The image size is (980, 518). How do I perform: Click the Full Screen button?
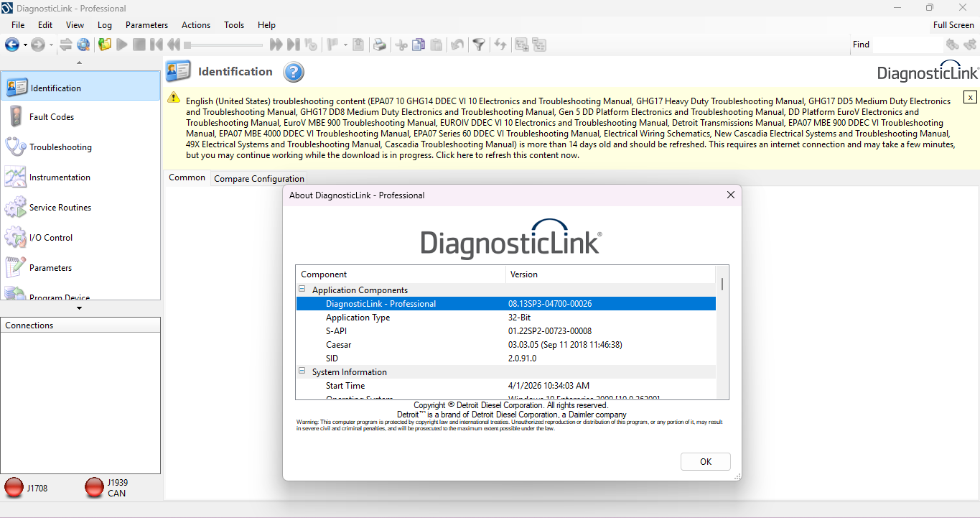(x=953, y=25)
